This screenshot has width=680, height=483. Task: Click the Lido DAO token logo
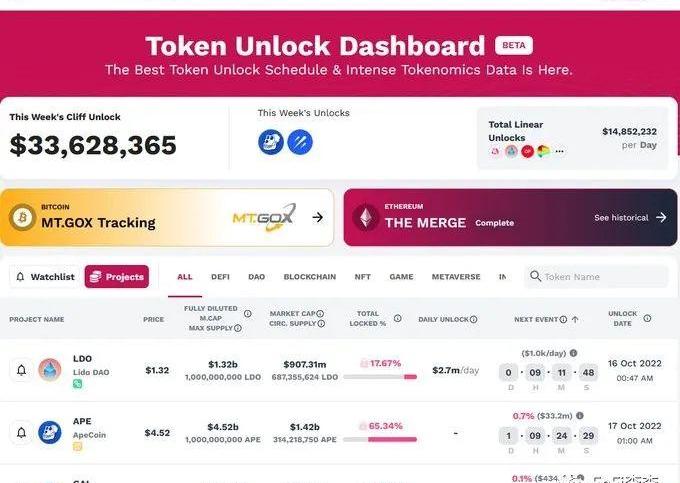click(49, 370)
